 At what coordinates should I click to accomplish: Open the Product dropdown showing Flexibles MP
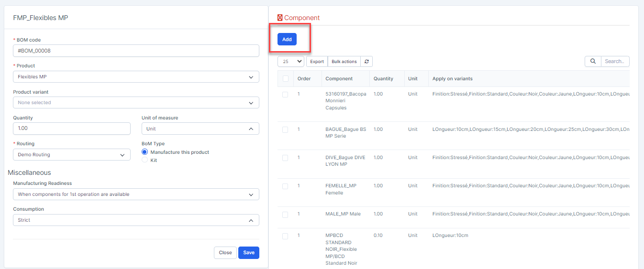pos(136,77)
